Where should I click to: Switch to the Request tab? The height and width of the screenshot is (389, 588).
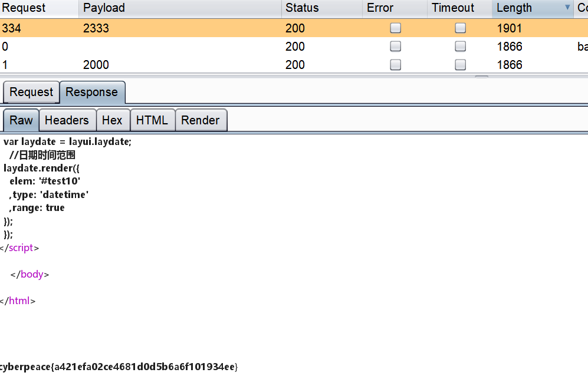[x=31, y=92]
